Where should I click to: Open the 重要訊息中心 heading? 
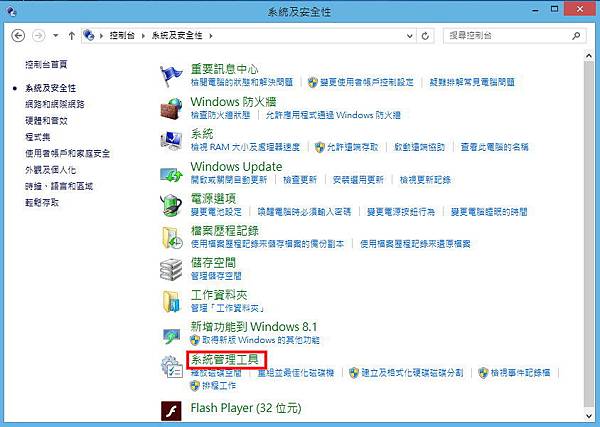(224, 69)
